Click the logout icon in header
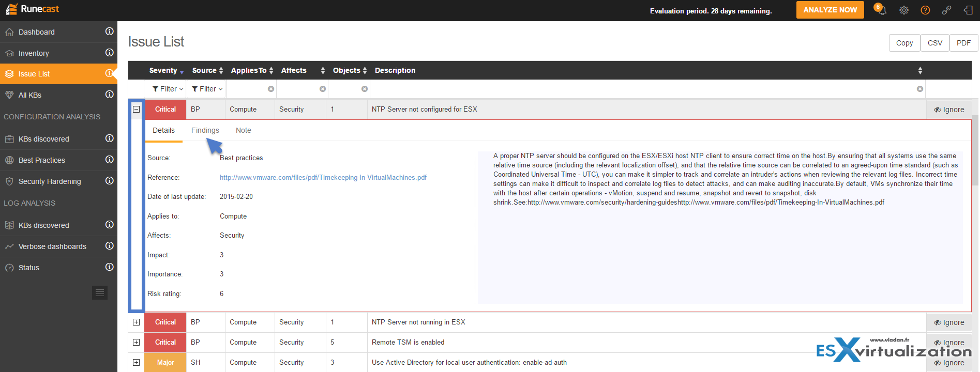Image resolution: width=980 pixels, height=372 pixels. (968, 10)
